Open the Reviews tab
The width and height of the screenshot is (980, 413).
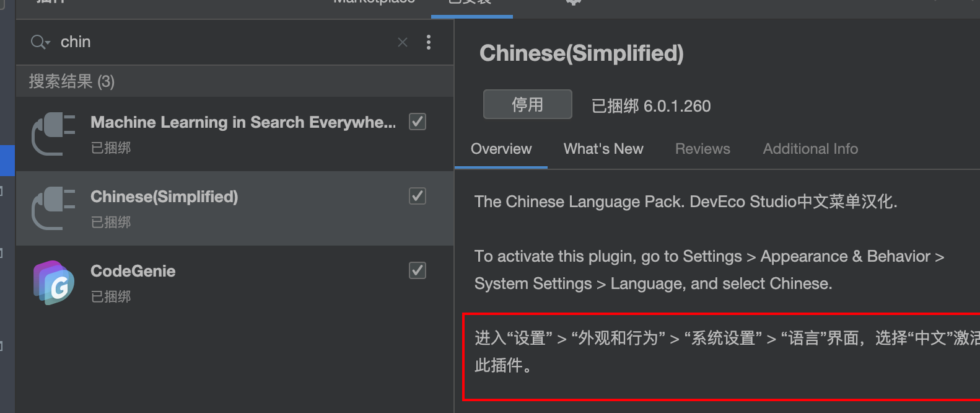(x=702, y=149)
